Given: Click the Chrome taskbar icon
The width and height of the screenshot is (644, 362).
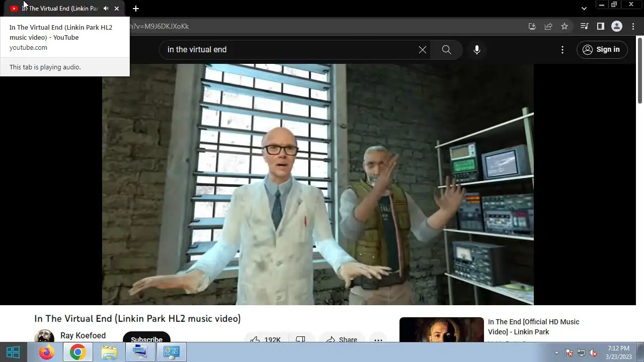Looking at the screenshot, I should (x=77, y=352).
